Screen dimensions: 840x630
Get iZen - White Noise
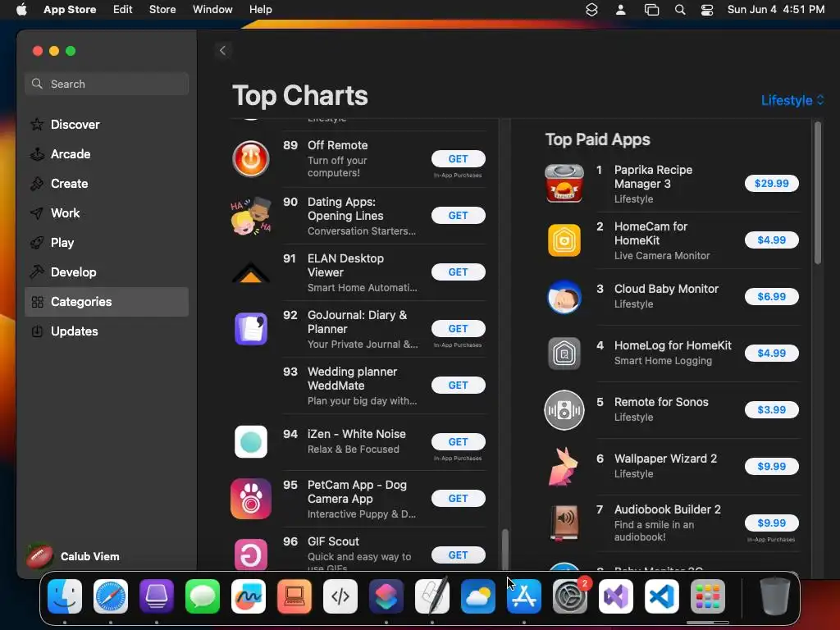click(x=458, y=442)
